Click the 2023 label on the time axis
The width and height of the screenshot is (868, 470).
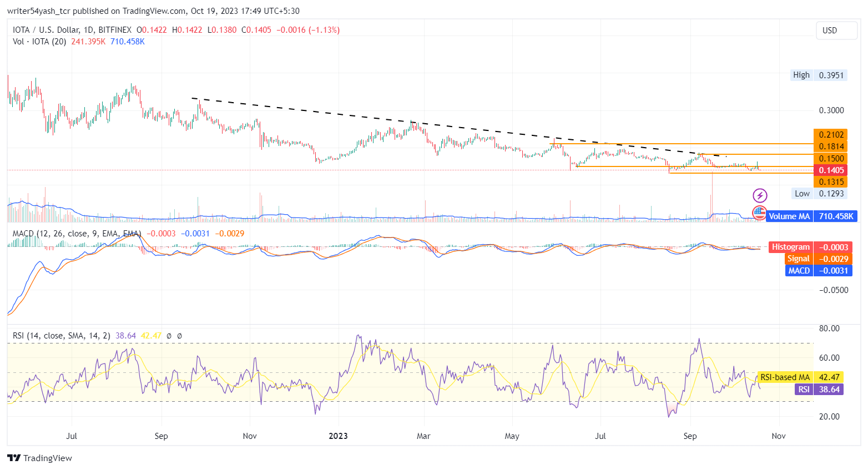(338, 436)
